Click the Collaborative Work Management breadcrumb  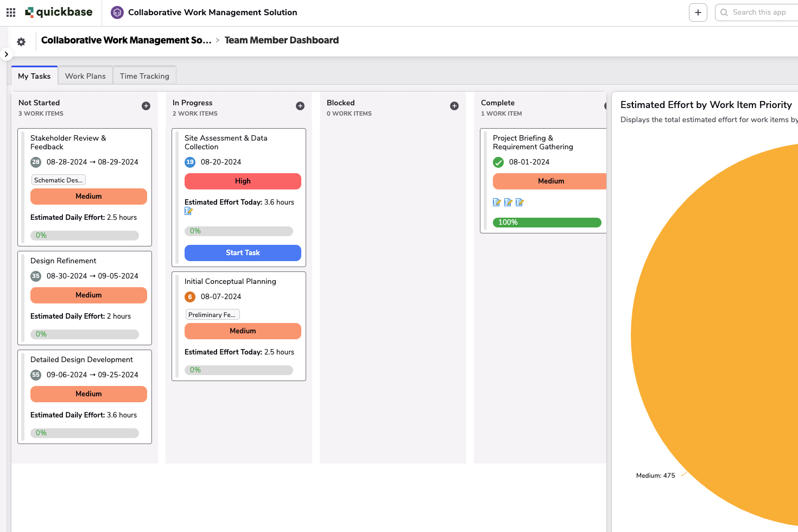click(126, 40)
